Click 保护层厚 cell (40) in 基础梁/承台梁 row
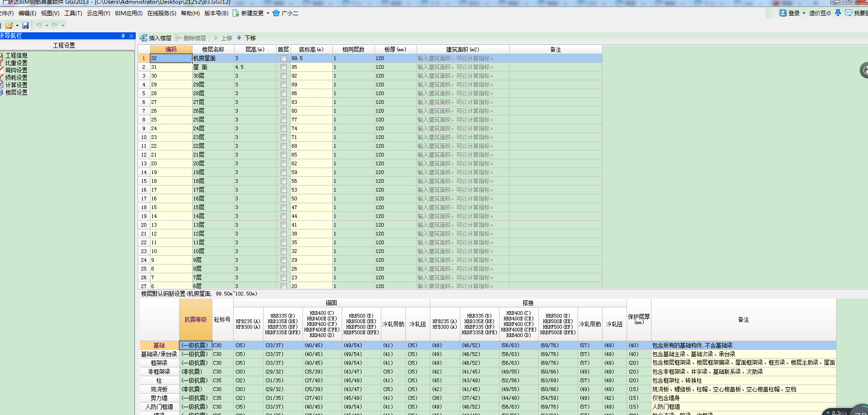The width and height of the screenshot is (868, 415). click(x=639, y=354)
